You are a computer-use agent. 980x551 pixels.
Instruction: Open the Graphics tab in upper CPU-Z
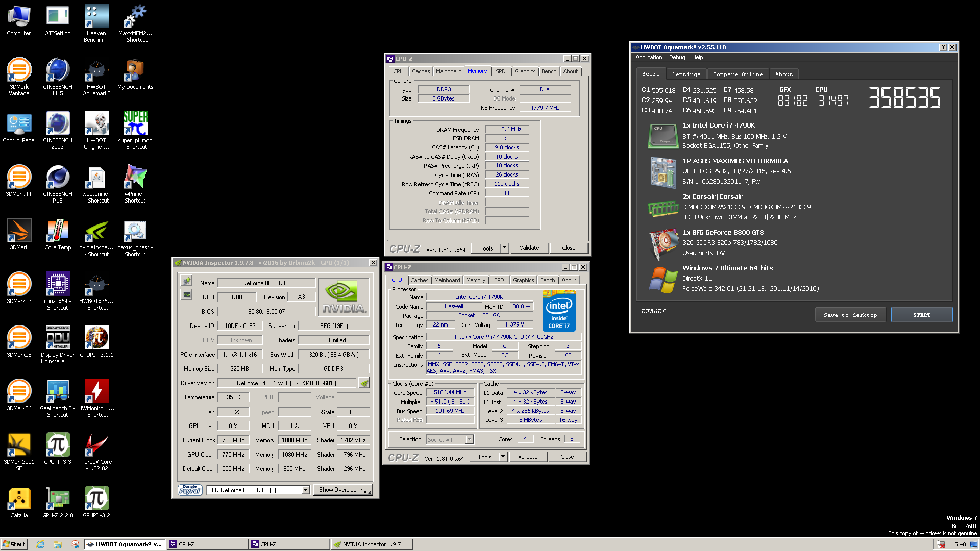[x=525, y=72]
